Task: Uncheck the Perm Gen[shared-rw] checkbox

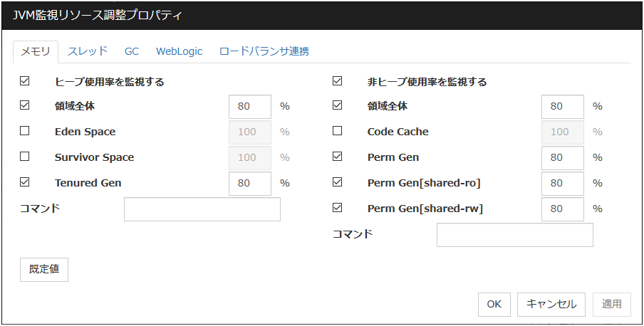Action: tap(338, 208)
